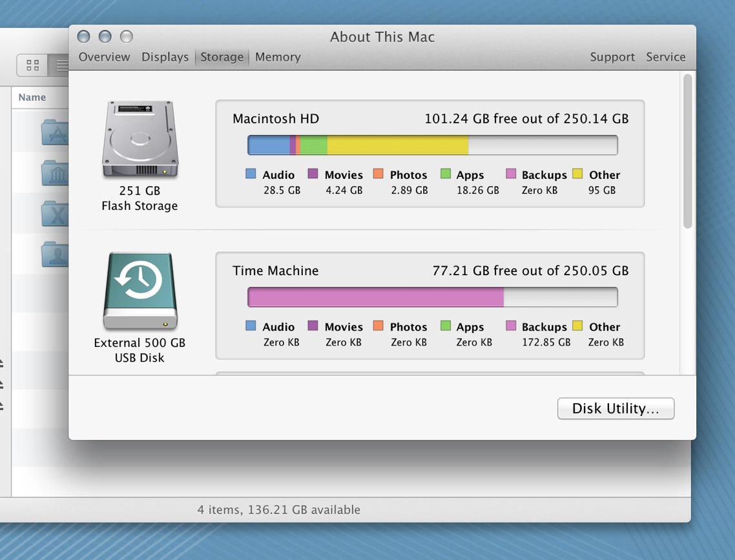Click the 'Time Machine' volume name
The height and width of the screenshot is (560, 735).
click(x=275, y=271)
